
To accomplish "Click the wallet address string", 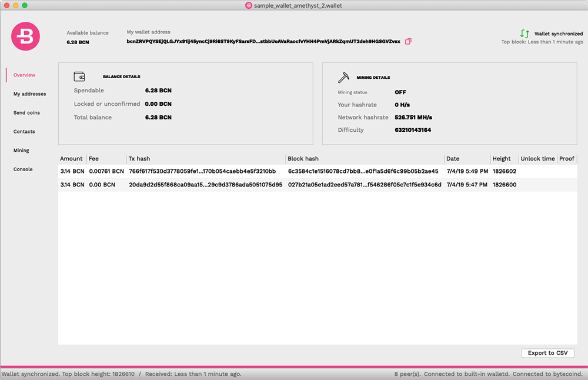I will point(263,41).
